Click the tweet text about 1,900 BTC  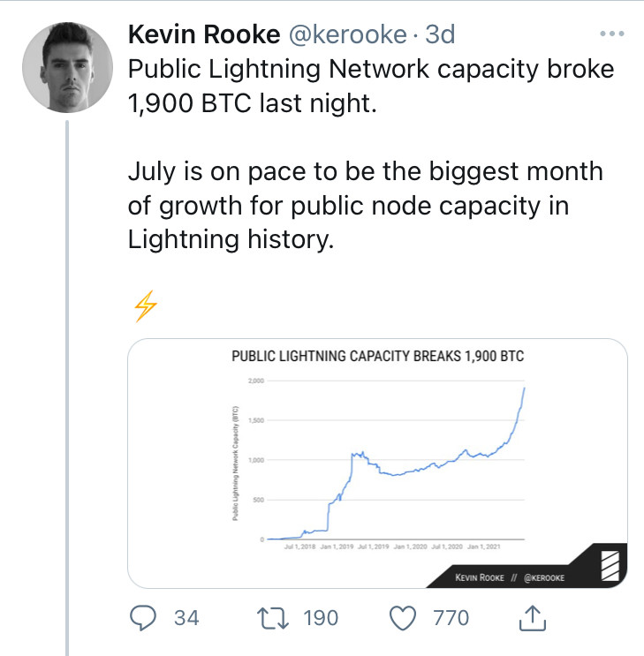371,86
